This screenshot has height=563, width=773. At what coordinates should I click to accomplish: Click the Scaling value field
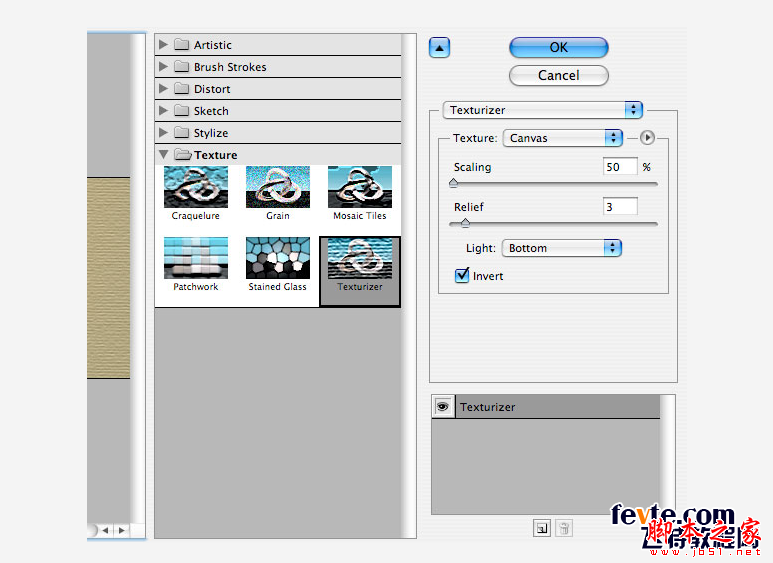pyautogui.click(x=620, y=167)
